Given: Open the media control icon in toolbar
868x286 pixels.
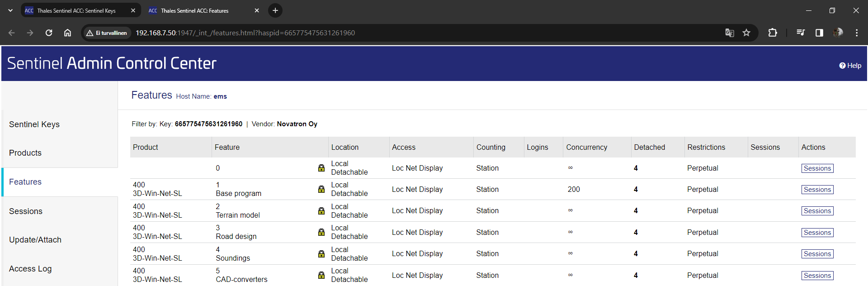Looking at the screenshot, I should pos(801,33).
